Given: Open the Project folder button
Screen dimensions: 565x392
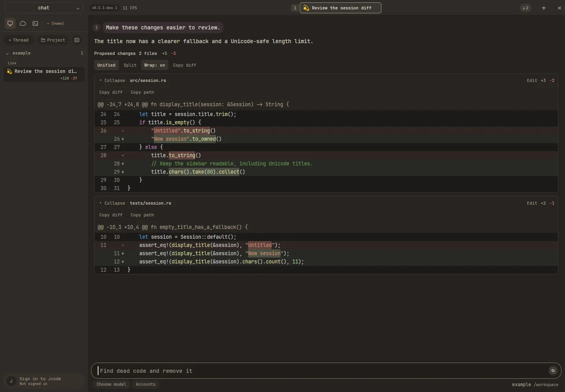Looking at the screenshot, I should (x=53, y=40).
